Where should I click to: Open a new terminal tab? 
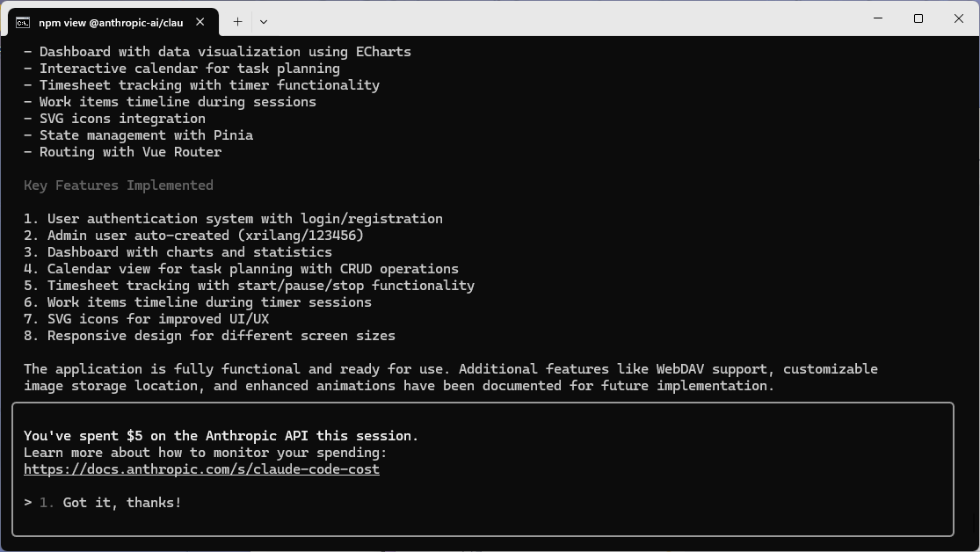tap(237, 21)
